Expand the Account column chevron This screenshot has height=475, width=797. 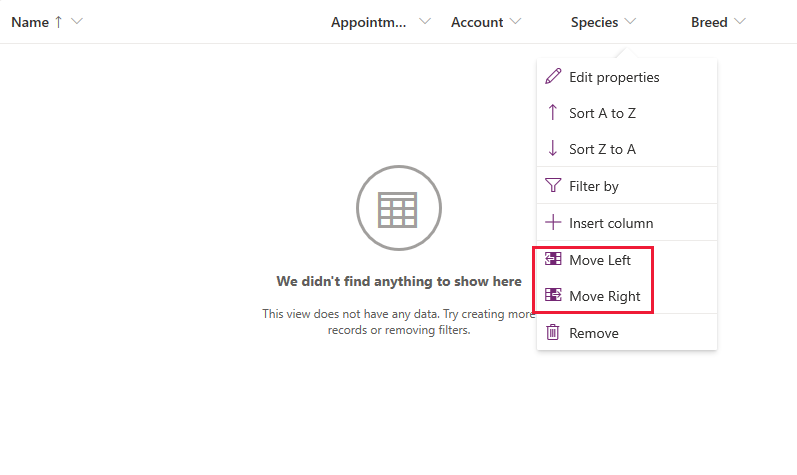coord(516,22)
